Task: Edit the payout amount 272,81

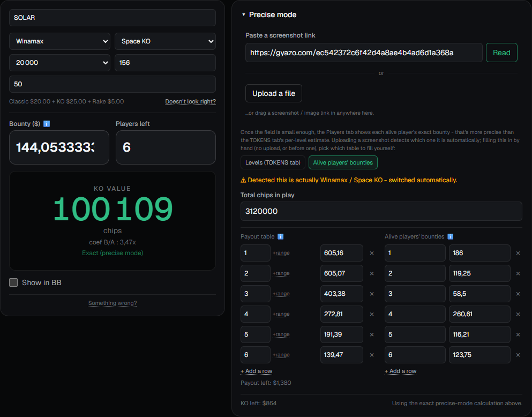Action: 342,314
